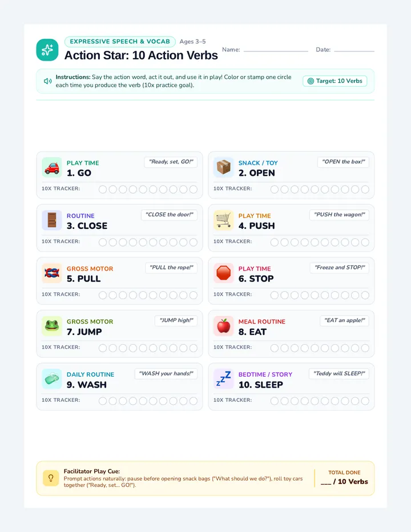
Task: Mark the first tracker circle for GO
Action: pyautogui.click(x=103, y=190)
